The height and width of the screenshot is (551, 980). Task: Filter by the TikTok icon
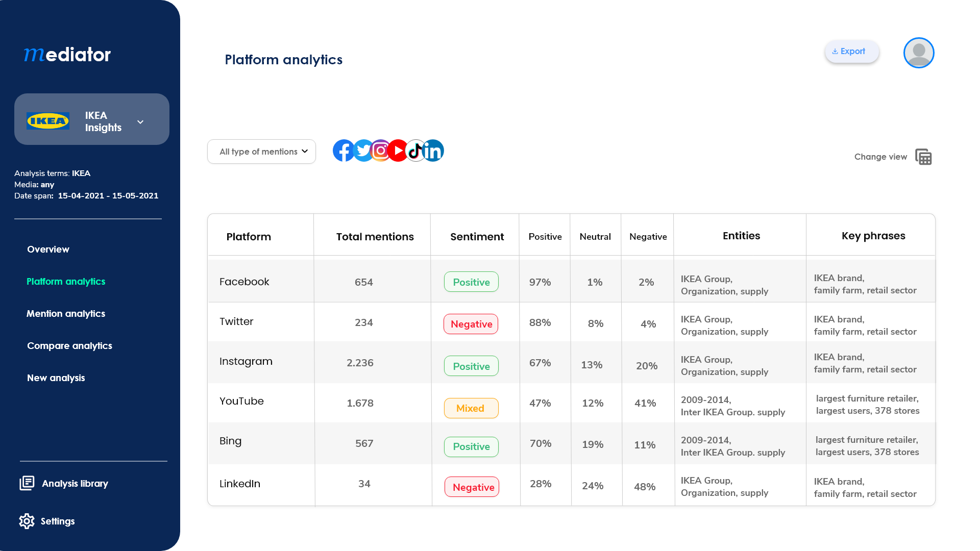coord(415,151)
